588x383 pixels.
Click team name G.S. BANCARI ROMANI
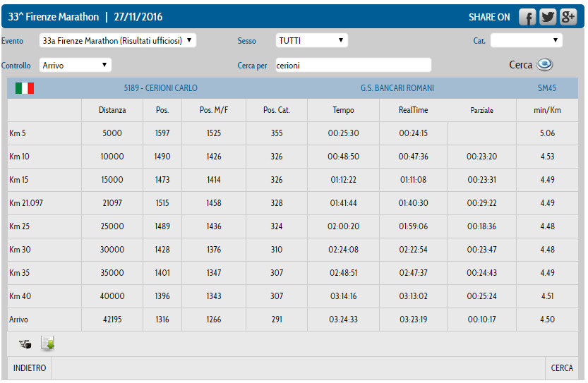pos(397,88)
